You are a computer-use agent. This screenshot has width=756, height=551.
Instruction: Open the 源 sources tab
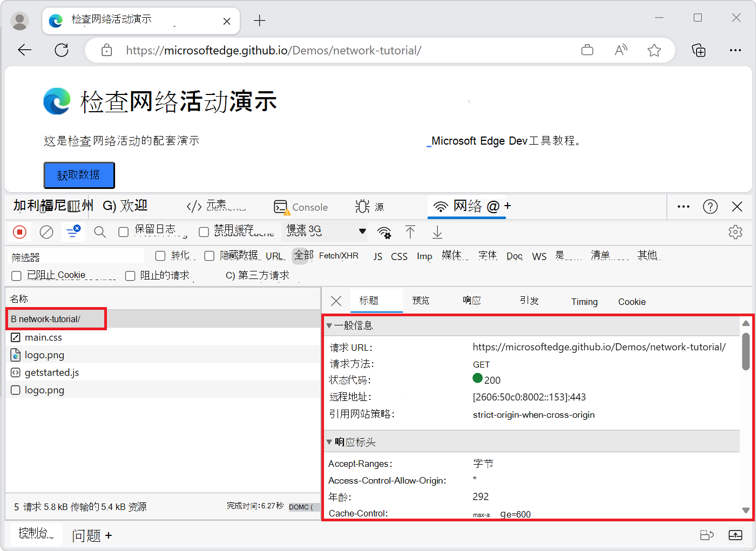pyautogui.click(x=370, y=207)
